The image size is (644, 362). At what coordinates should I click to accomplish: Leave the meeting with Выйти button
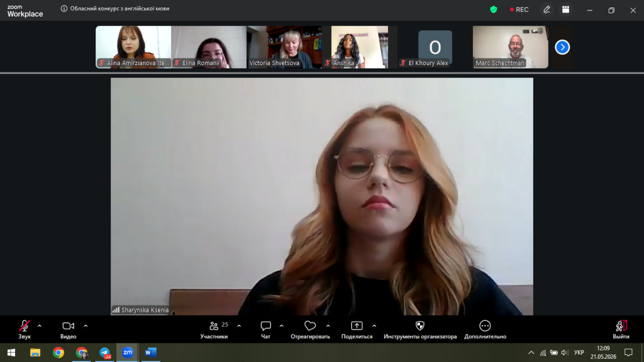click(621, 330)
